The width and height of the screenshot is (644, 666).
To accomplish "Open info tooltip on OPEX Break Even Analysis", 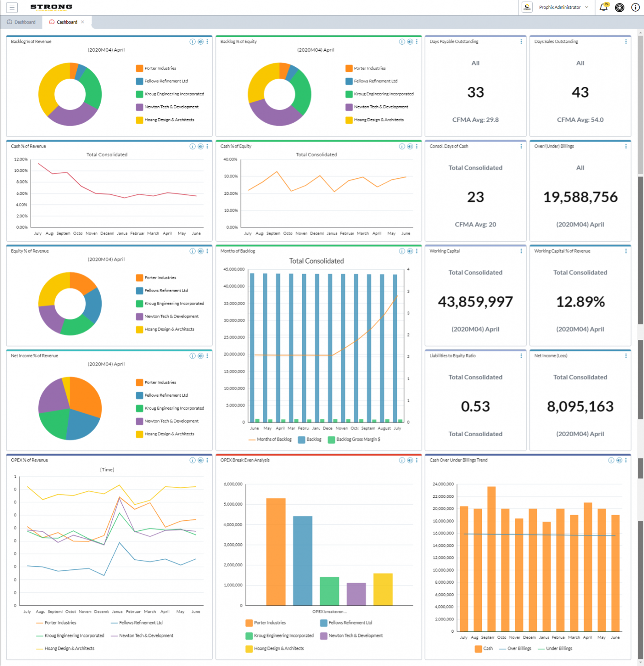I will point(402,460).
